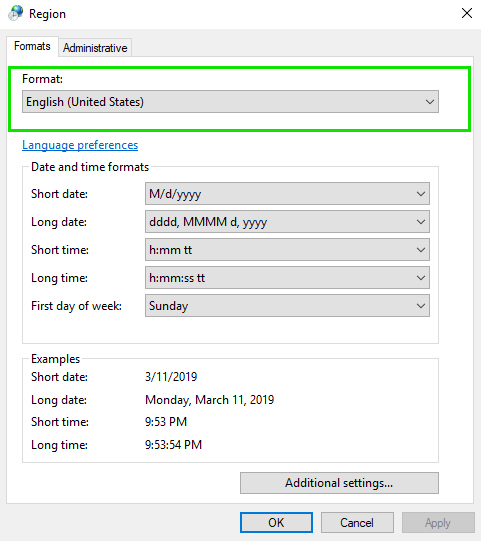Select the Formats tab
Image resolution: width=481 pixels, height=541 pixels.
[32, 46]
